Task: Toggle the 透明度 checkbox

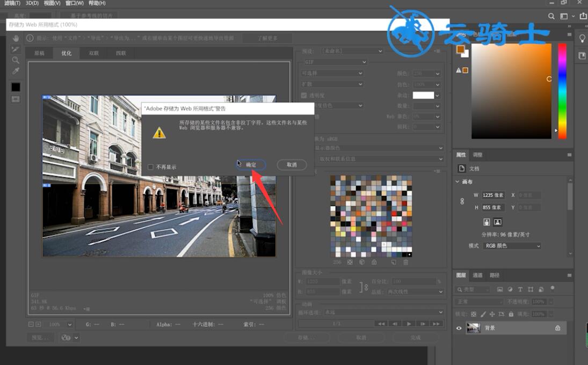Action: pos(304,95)
